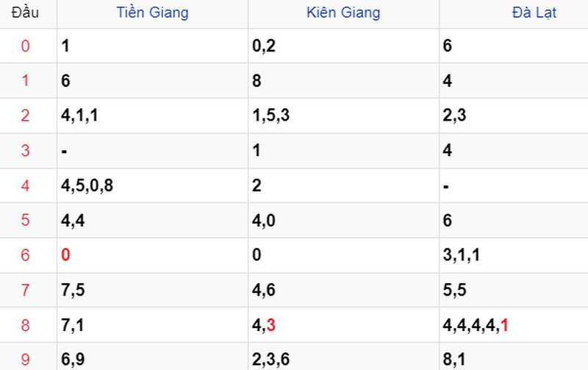Click the Kiên Giang cell showing 2,3,6

(343, 357)
